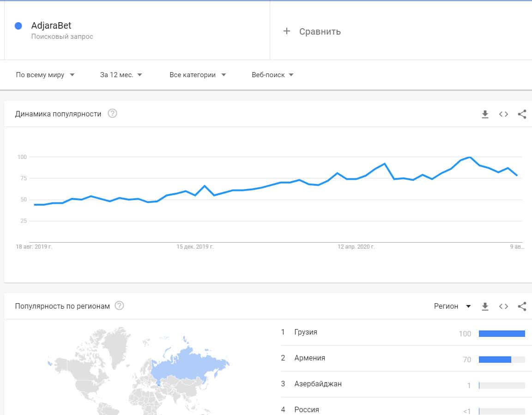Image resolution: width=532 pixels, height=415 pixels.
Task: Share the regions popularity panel
Action: click(522, 306)
